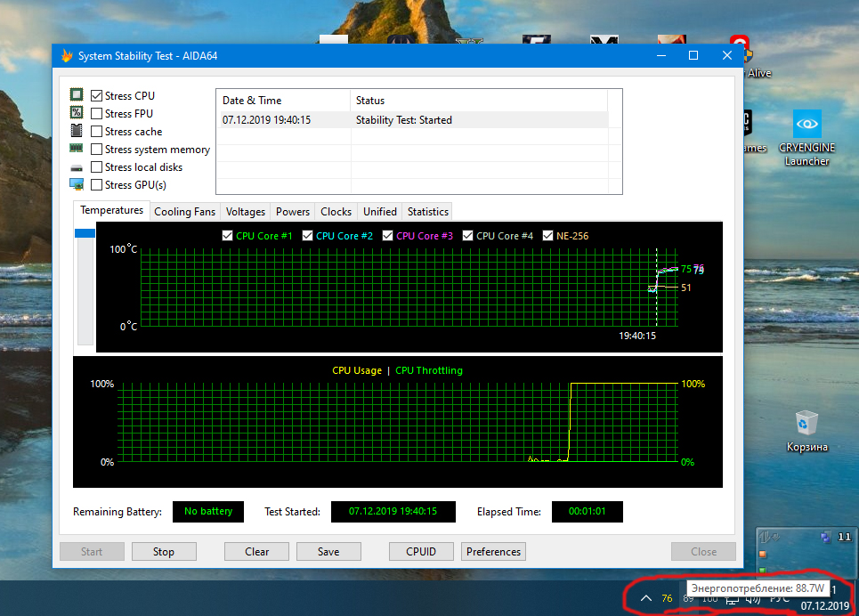Enable the Stress FPU checkbox
859x616 pixels.
pos(96,113)
